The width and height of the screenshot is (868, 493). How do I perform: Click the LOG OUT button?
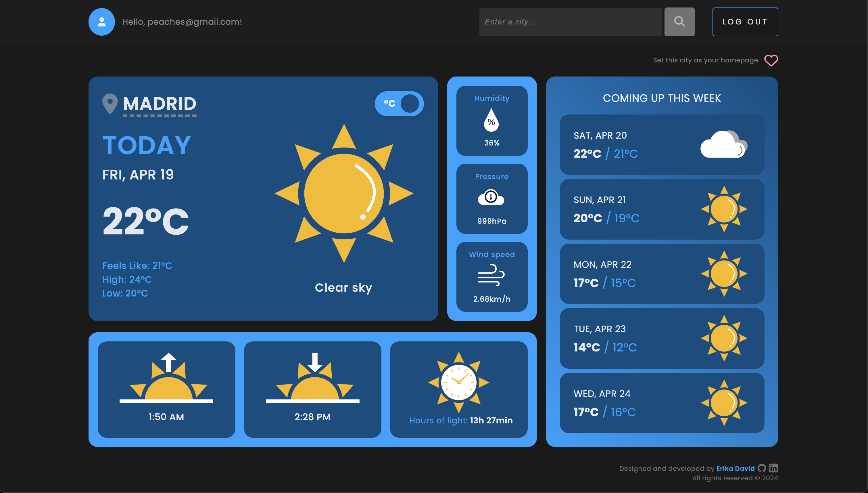point(745,22)
